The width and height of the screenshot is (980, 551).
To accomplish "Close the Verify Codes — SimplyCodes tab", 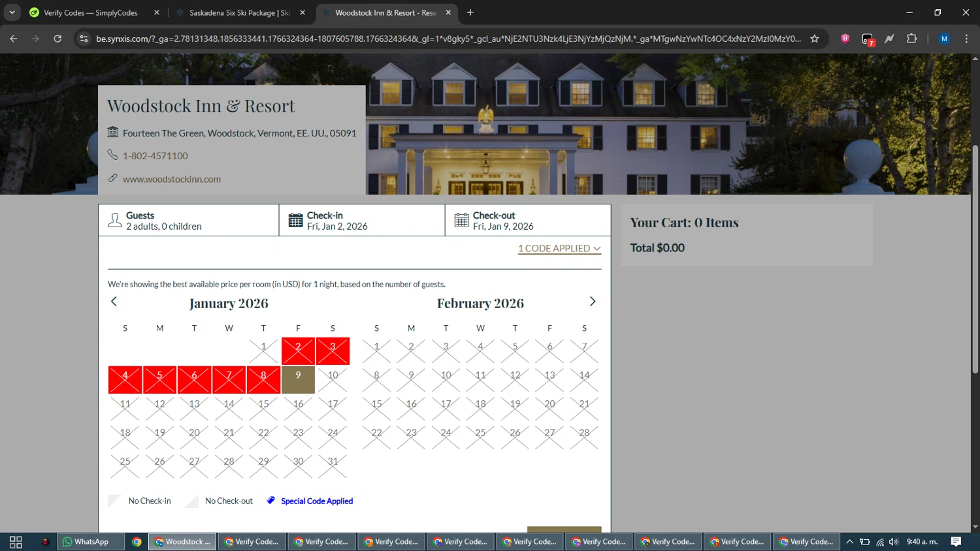I will [x=157, y=12].
